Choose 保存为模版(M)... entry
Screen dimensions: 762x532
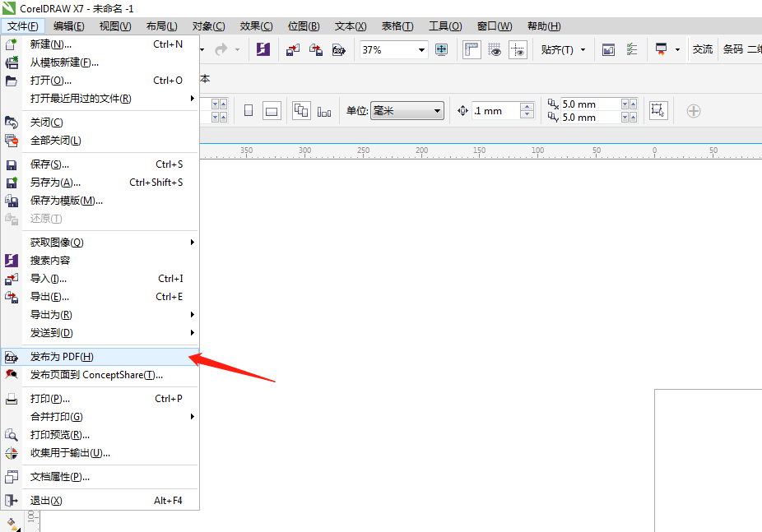tap(100, 201)
